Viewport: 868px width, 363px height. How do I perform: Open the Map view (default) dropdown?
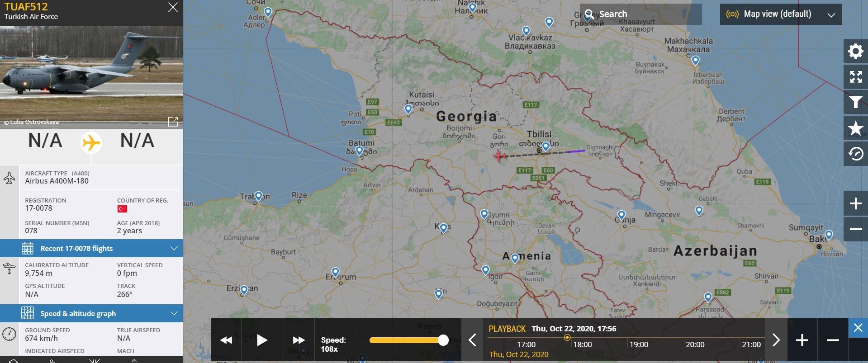coord(781,14)
